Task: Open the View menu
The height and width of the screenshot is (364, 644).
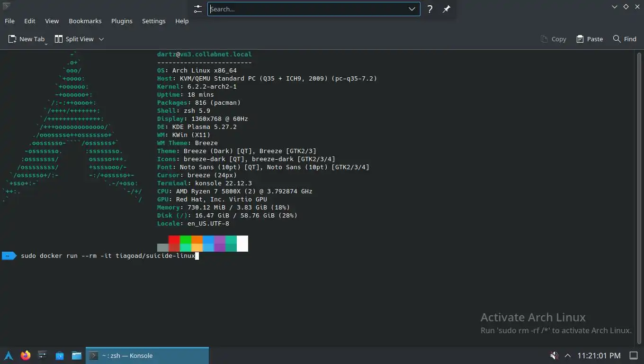Action: tap(52, 21)
